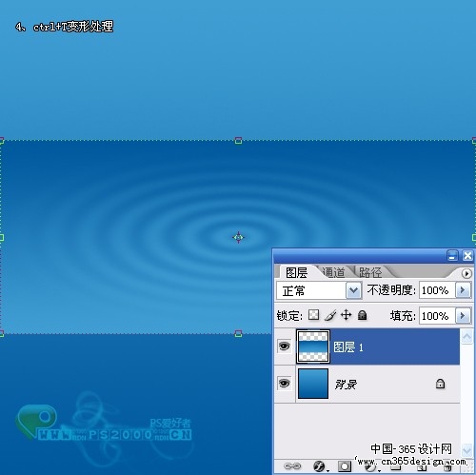
Task: Select the 图层 1 layer thumbnail
Action: [x=313, y=346]
